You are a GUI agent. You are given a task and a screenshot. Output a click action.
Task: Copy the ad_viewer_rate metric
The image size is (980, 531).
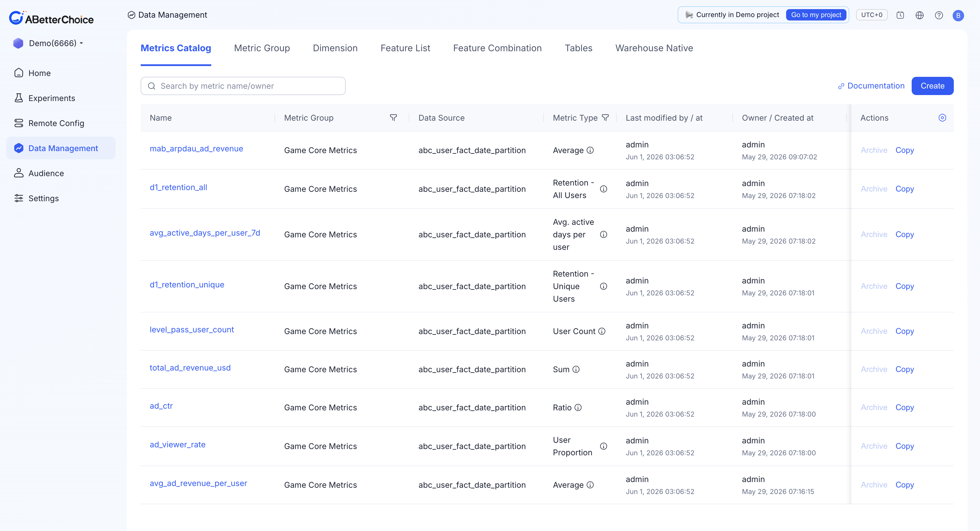click(x=904, y=446)
